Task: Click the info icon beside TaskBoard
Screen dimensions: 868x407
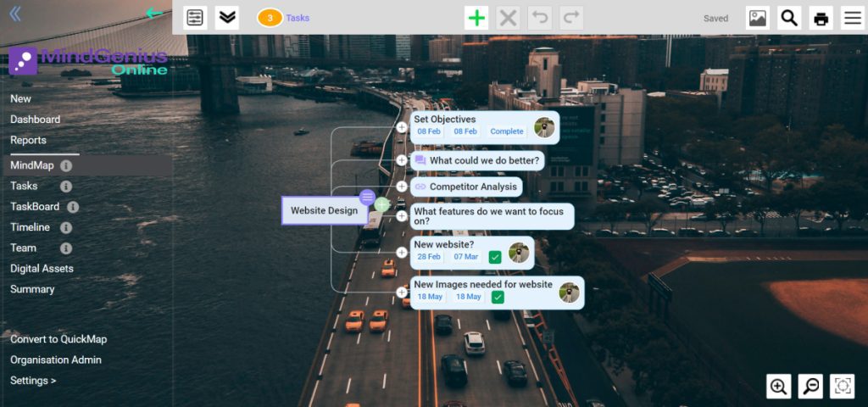Action: [73, 207]
